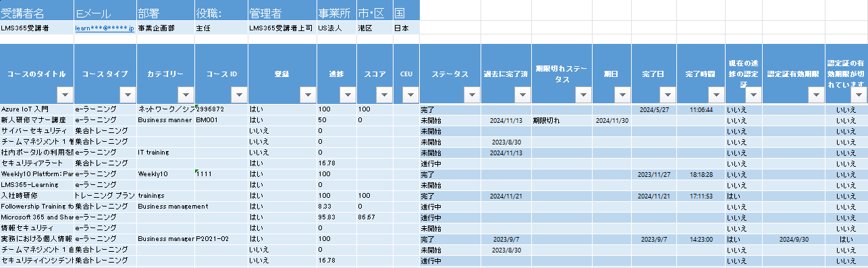Select the 11:06:44 completion time cell
Image resolution: width=868 pixels, height=268 pixels.
(x=701, y=109)
